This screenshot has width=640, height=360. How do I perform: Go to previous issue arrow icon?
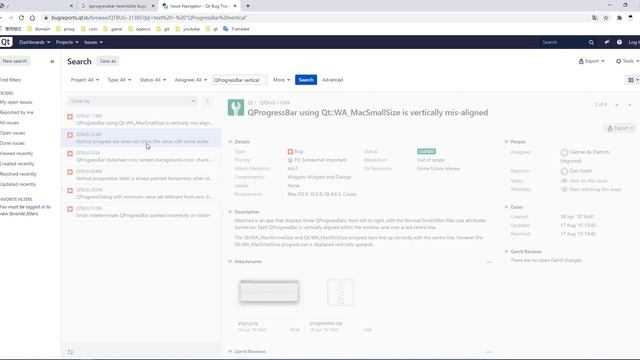tap(617, 105)
